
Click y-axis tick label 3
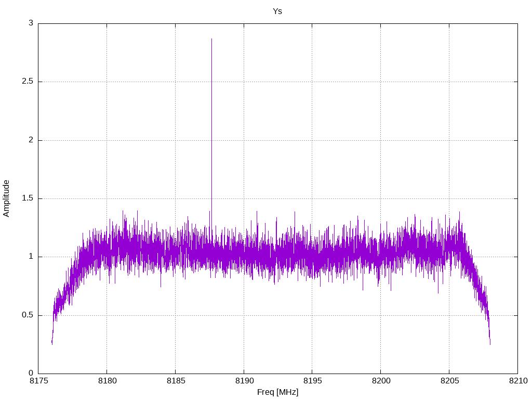(x=31, y=23)
